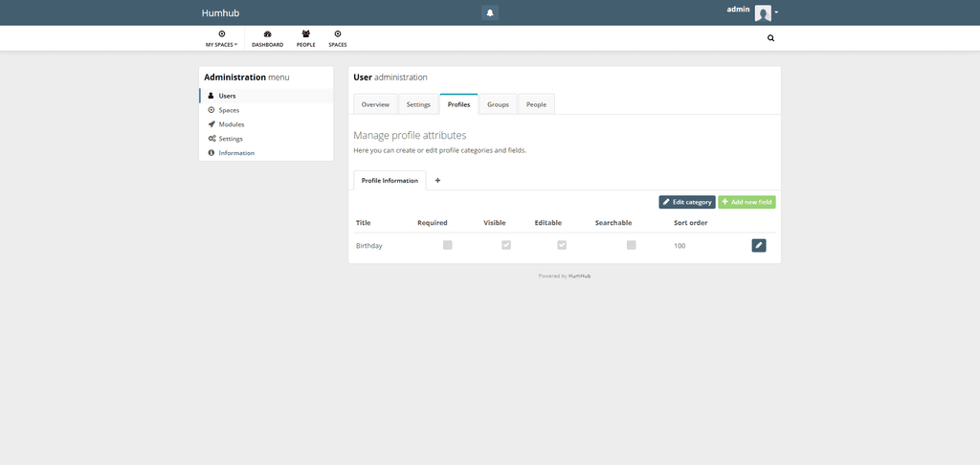Click the admin profile avatar
The width and height of the screenshot is (980, 465).
tap(763, 13)
